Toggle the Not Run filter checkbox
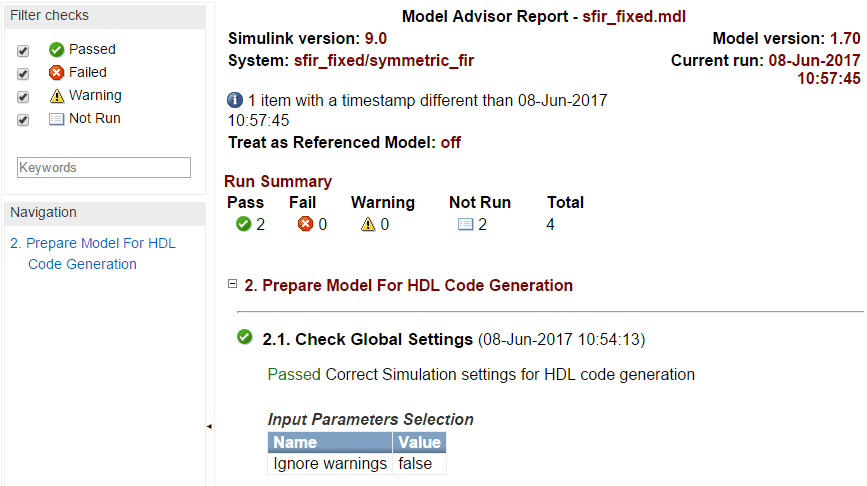This screenshot has width=867, height=486. pos(23,120)
